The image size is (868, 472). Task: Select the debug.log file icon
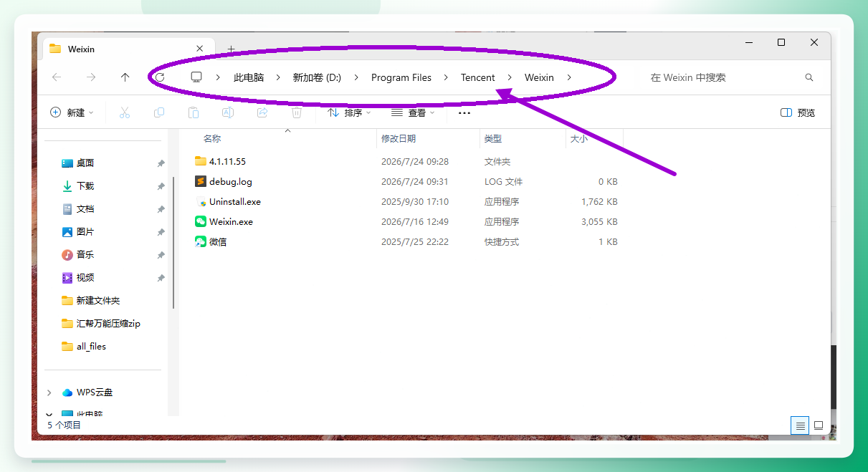coord(201,181)
